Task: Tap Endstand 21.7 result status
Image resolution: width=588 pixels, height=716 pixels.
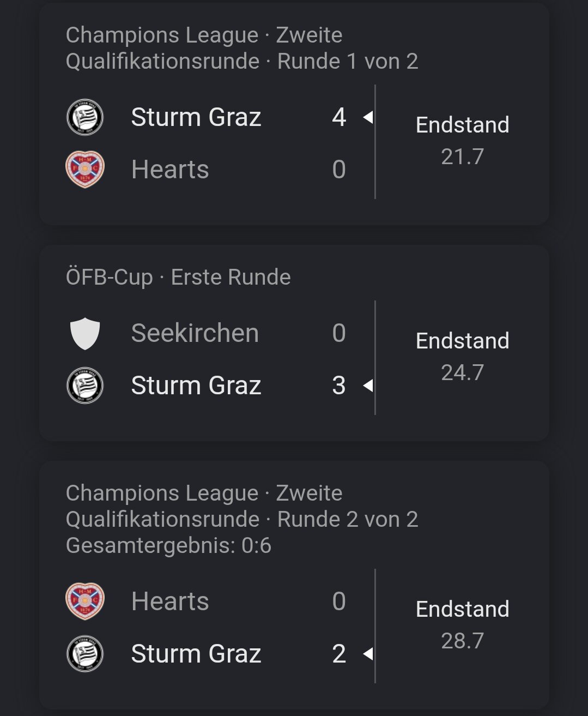Action: 462,141
